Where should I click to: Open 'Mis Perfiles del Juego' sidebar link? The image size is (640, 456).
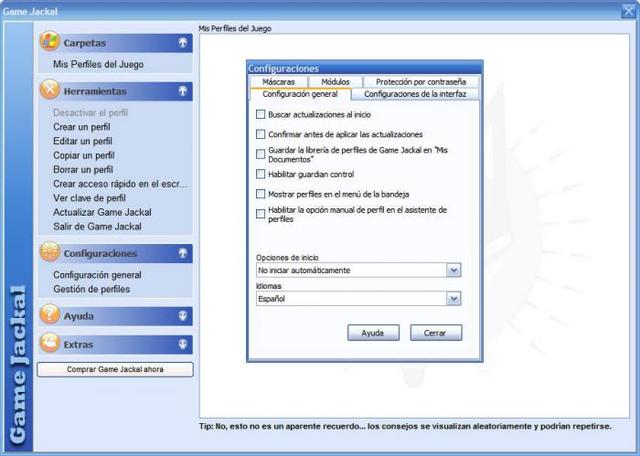[x=98, y=64]
